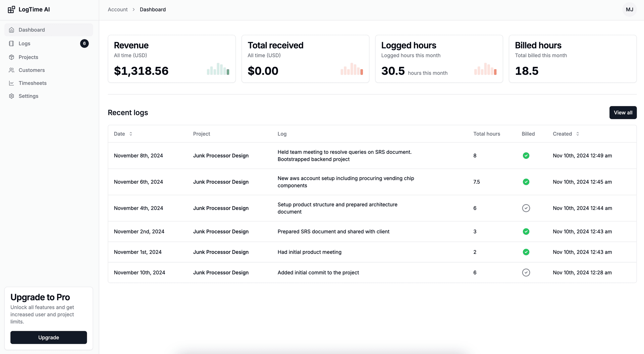
Task: Click the Logs badge showing 6
Action: (85, 43)
